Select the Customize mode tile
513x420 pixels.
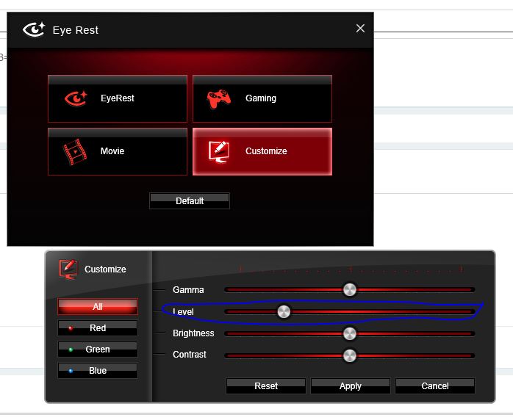point(262,152)
